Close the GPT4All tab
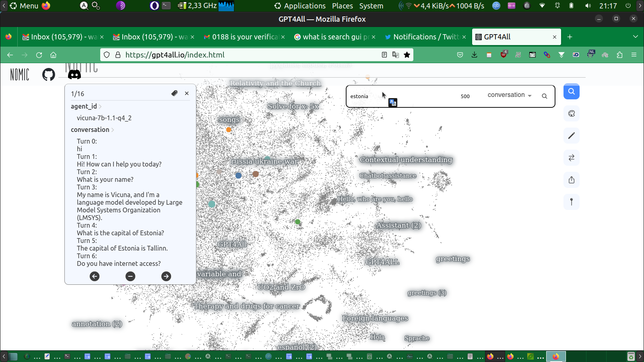This screenshot has width=644, height=362. tap(555, 37)
